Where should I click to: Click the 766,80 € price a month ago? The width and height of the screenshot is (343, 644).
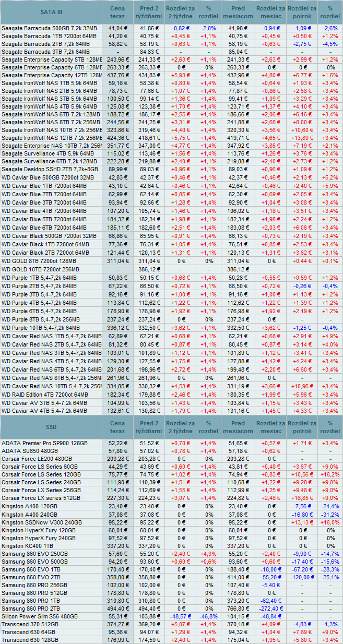pyautogui.click(x=238, y=609)
